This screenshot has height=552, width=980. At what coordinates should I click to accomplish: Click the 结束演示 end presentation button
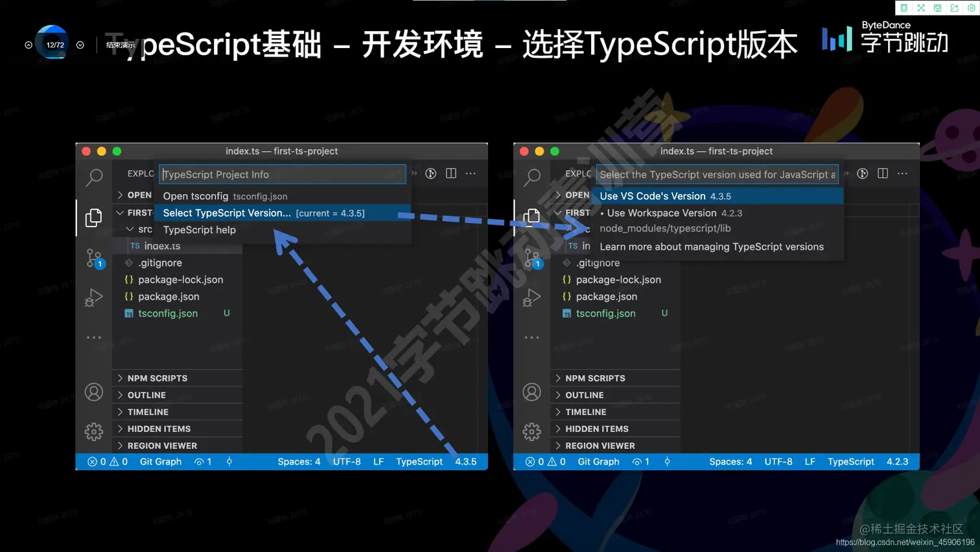[x=121, y=45]
